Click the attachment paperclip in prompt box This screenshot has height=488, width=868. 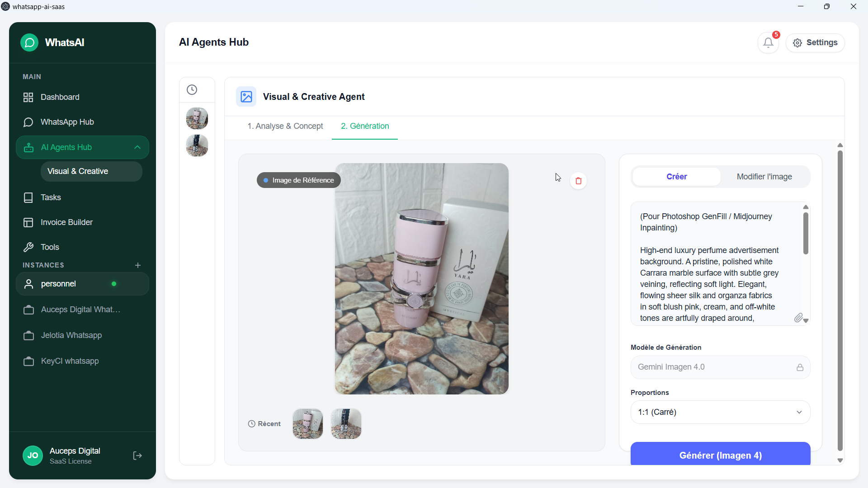[798, 318]
